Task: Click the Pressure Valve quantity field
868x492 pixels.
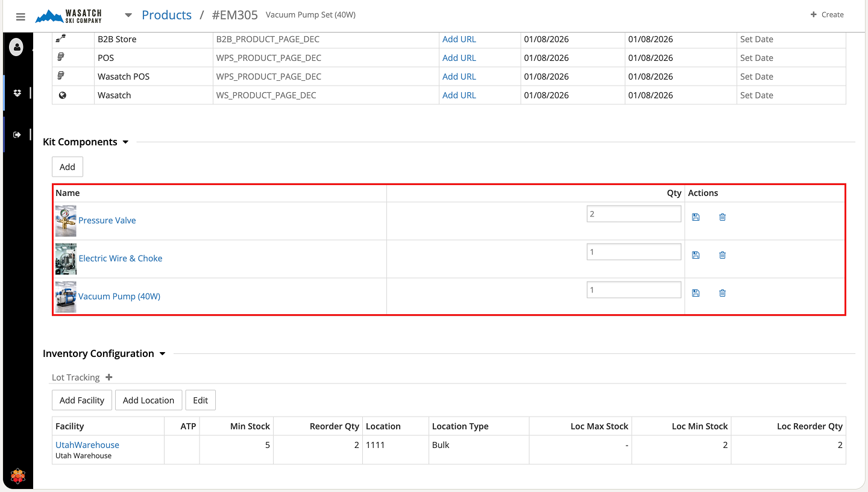Action: coord(634,214)
